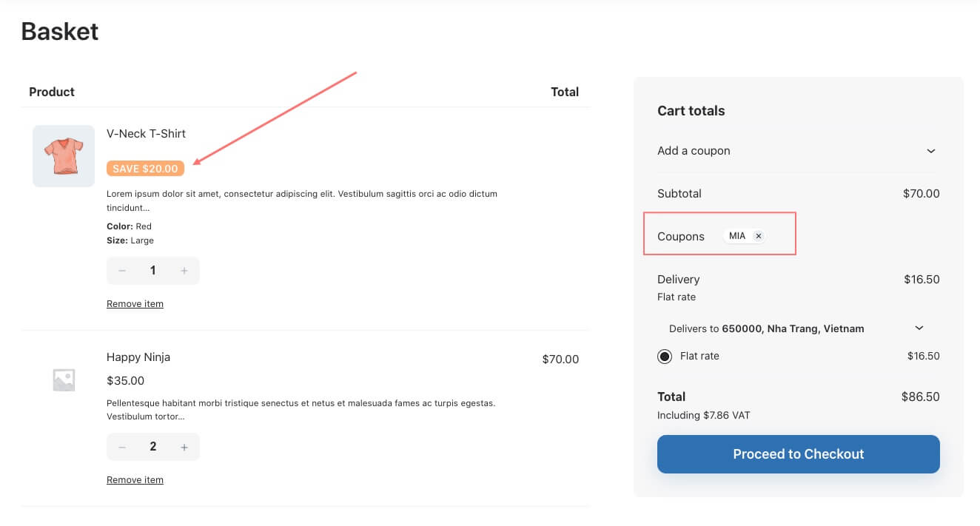Click the SAVE $20.00 orange badge
980x526 pixels.
(145, 169)
